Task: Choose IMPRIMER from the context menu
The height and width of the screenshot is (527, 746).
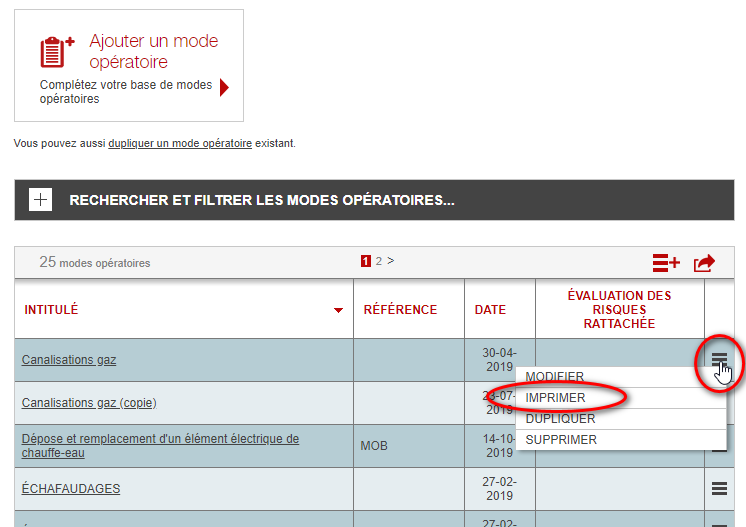Action: tap(555, 398)
